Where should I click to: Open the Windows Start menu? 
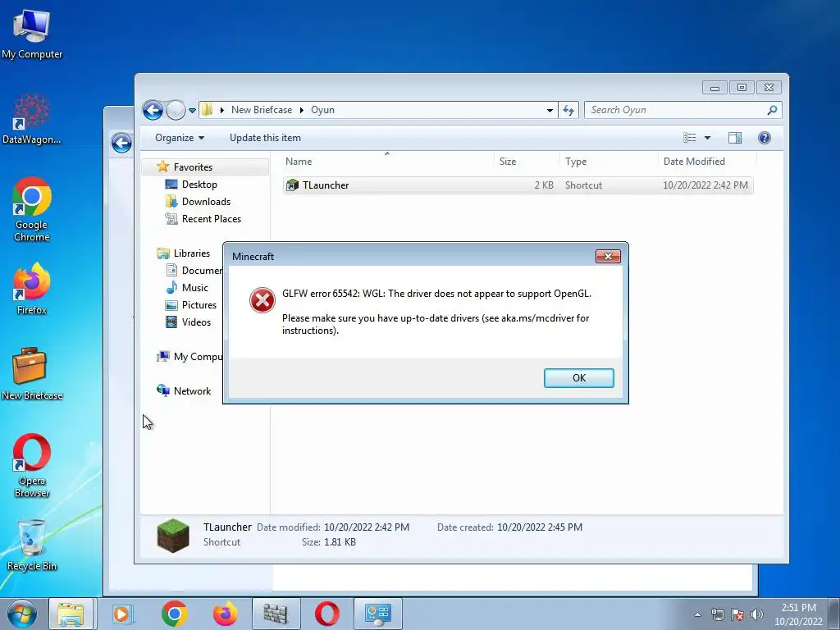coord(22,614)
